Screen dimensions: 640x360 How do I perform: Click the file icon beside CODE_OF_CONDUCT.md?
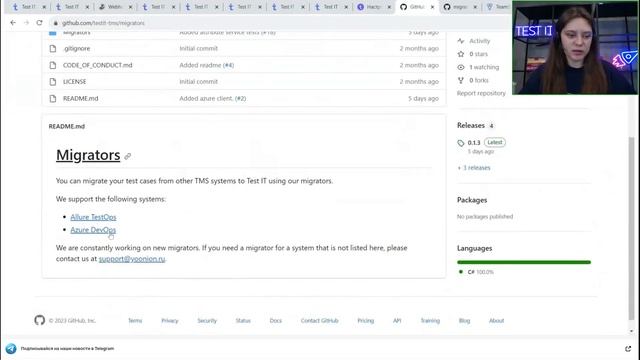53,65
